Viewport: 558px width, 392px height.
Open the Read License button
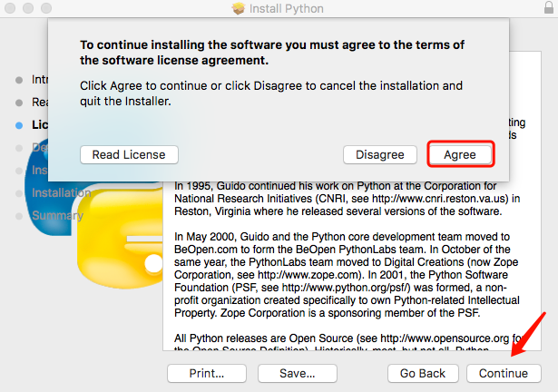pos(129,154)
